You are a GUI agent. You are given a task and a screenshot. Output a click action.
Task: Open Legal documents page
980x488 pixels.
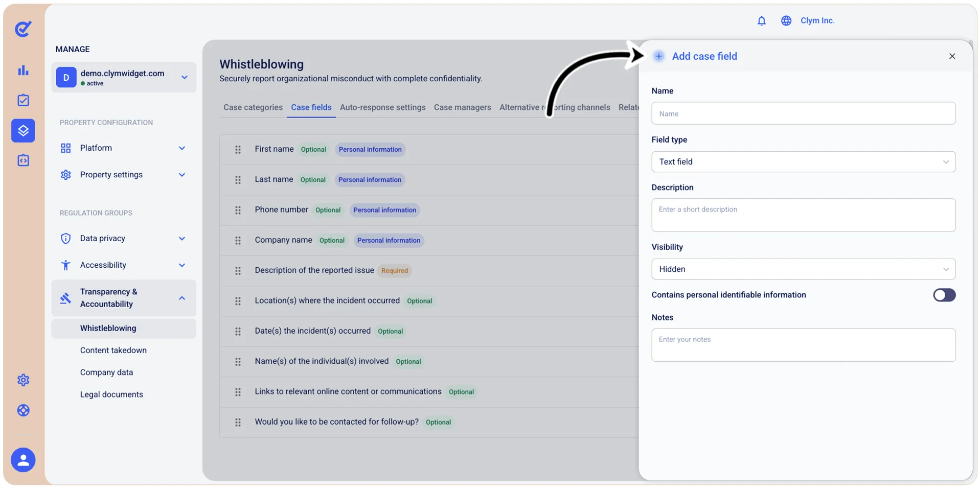[111, 394]
